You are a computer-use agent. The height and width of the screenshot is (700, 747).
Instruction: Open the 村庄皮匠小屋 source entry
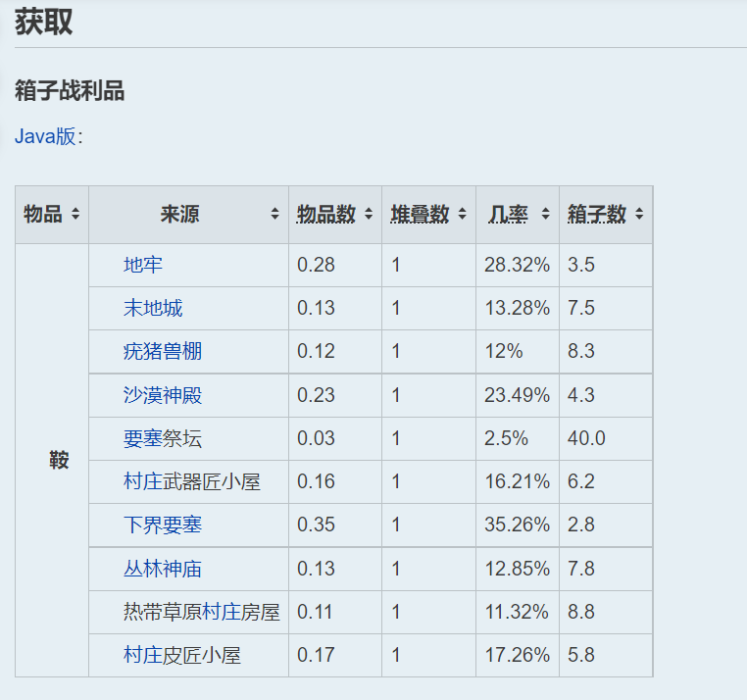pyautogui.click(x=181, y=655)
